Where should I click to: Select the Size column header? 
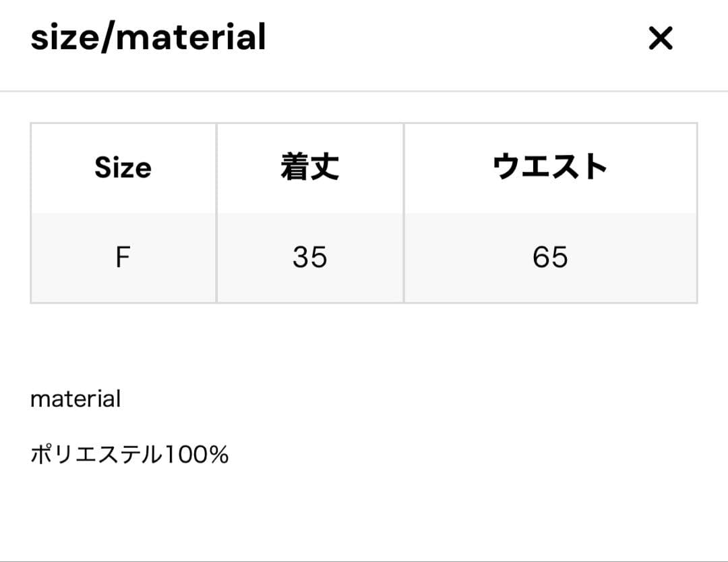pos(123,168)
